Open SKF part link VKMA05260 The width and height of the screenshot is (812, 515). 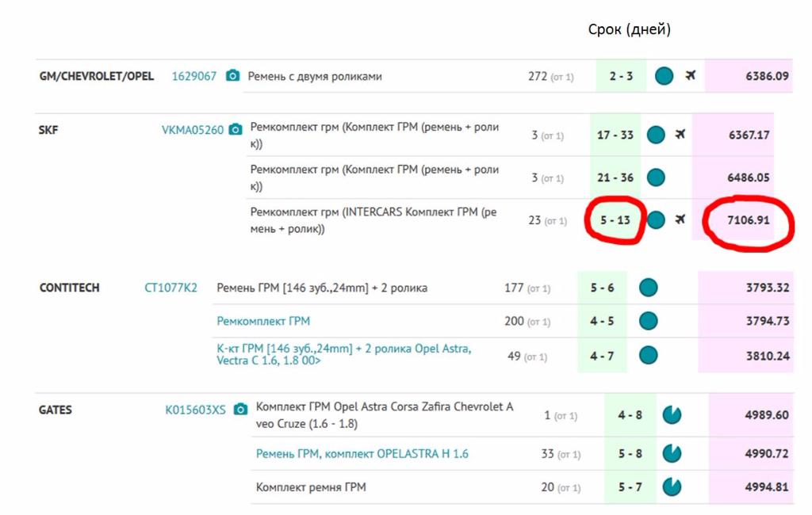(x=192, y=129)
